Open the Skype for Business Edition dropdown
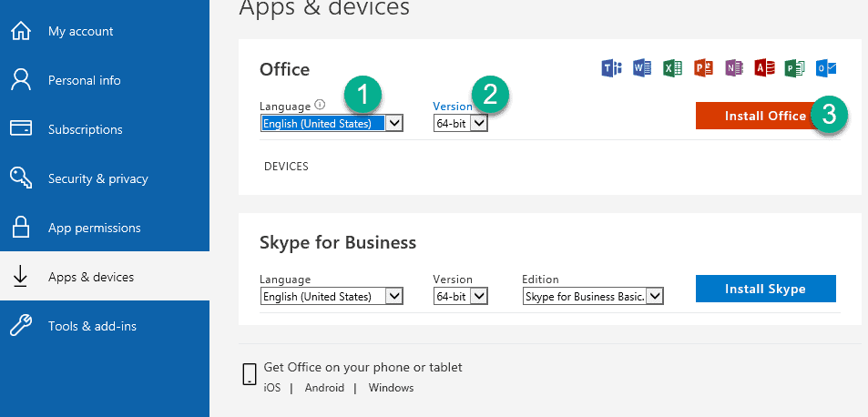Screen dimensions: 868x417 593,297
